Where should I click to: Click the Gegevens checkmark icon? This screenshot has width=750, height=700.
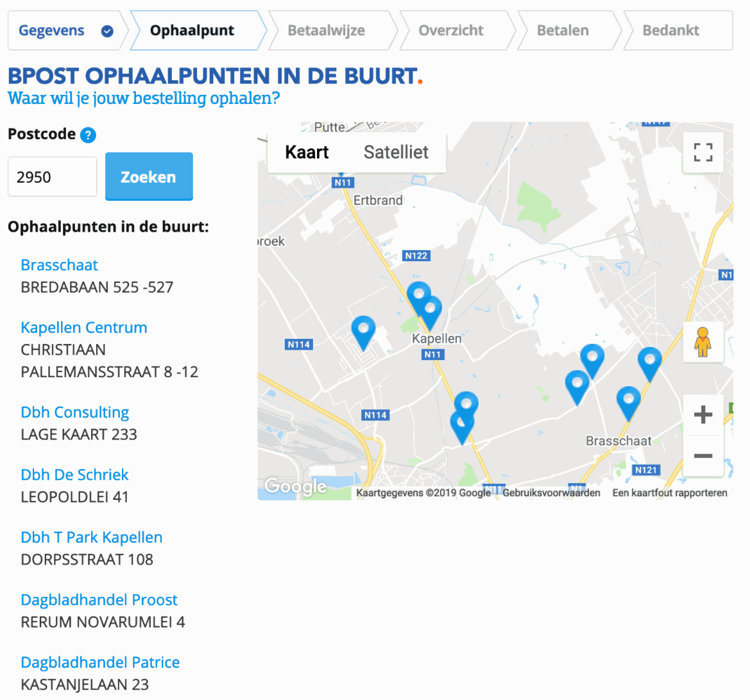pyautogui.click(x=107, y=31)
